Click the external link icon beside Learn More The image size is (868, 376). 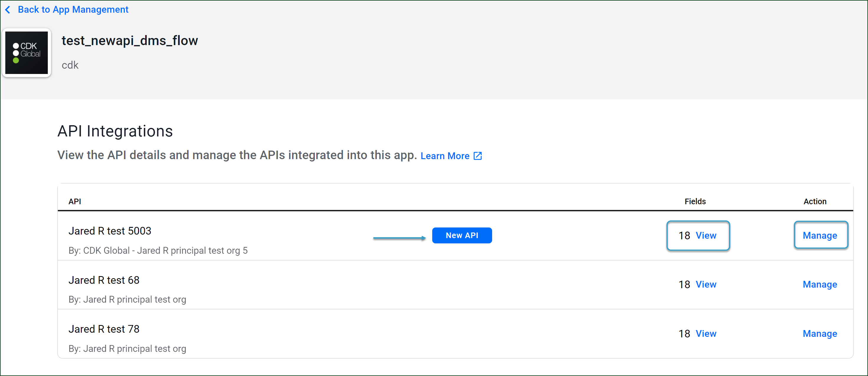pyautogui.click(x=477, y=156)
